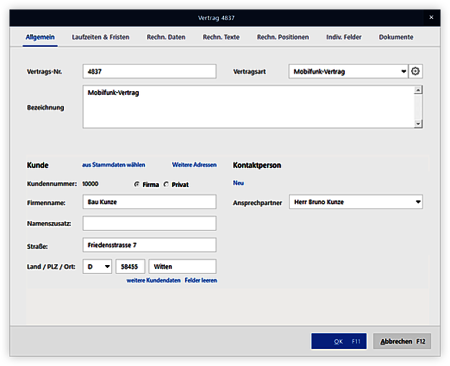Open the Rechn. Daten tab
Viewport: 450px width, 366px height.
click(166, 37)
